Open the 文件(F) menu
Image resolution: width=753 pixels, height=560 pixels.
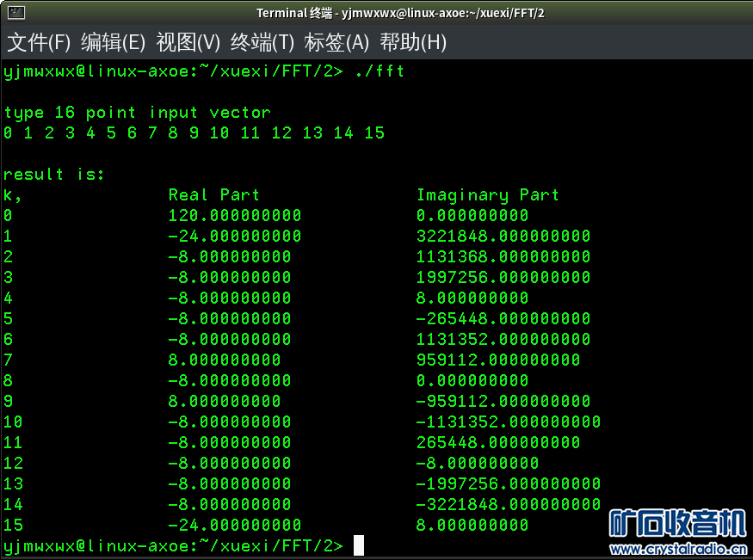[39, 42]
